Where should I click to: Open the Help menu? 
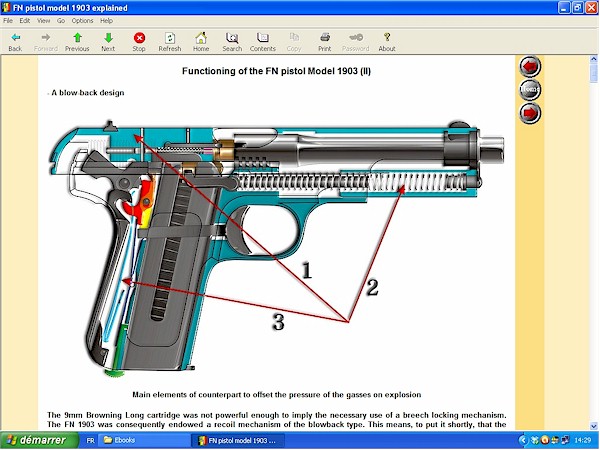pos(106,21)
